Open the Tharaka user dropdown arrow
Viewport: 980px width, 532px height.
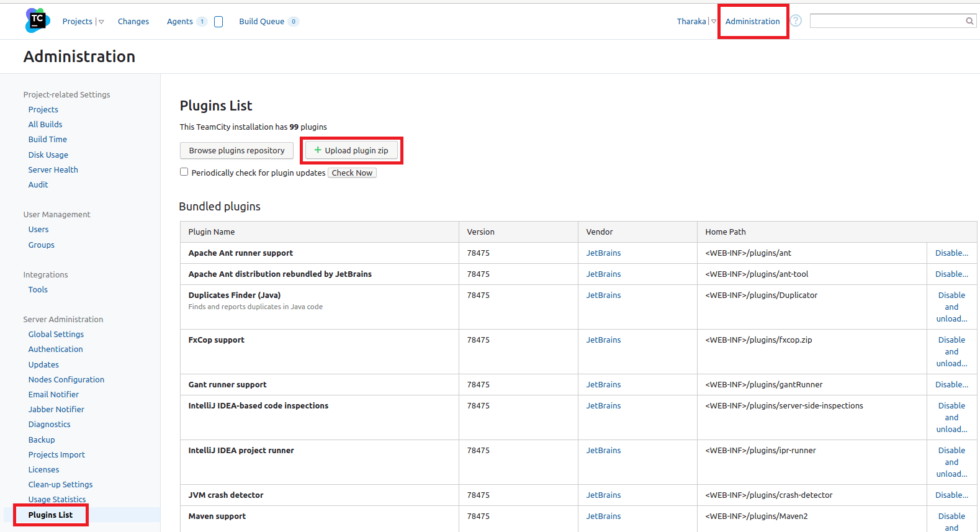pos(713,22)
